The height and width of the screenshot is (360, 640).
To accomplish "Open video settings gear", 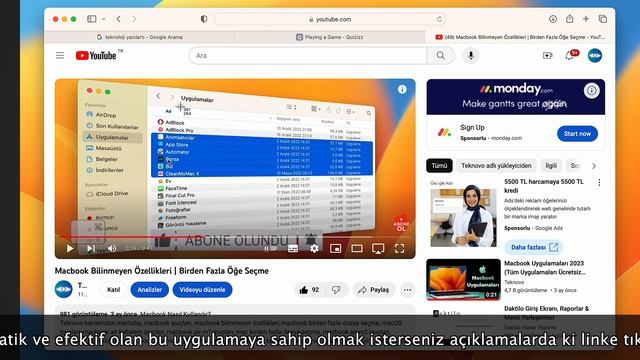I will [314, 248].
